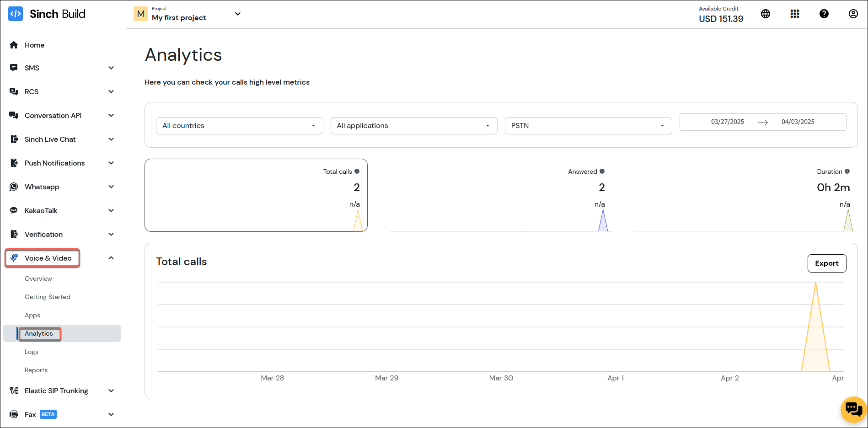Click the Push Notifications icon
The image size is (868, 428).
pos(14,163)
